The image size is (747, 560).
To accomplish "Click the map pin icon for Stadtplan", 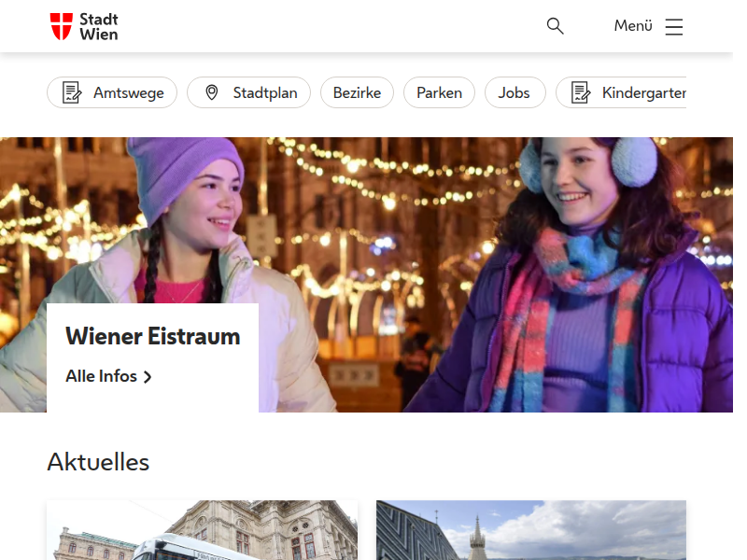I will point(212,92).
